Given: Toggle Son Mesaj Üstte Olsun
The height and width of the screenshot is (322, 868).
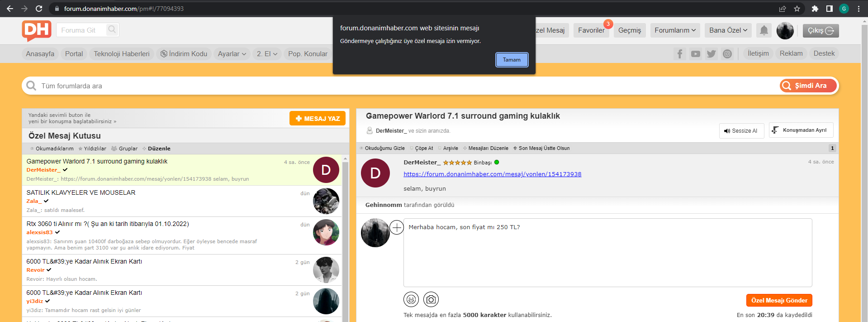Looking at the screenshot, I should [x=541, y=148].
